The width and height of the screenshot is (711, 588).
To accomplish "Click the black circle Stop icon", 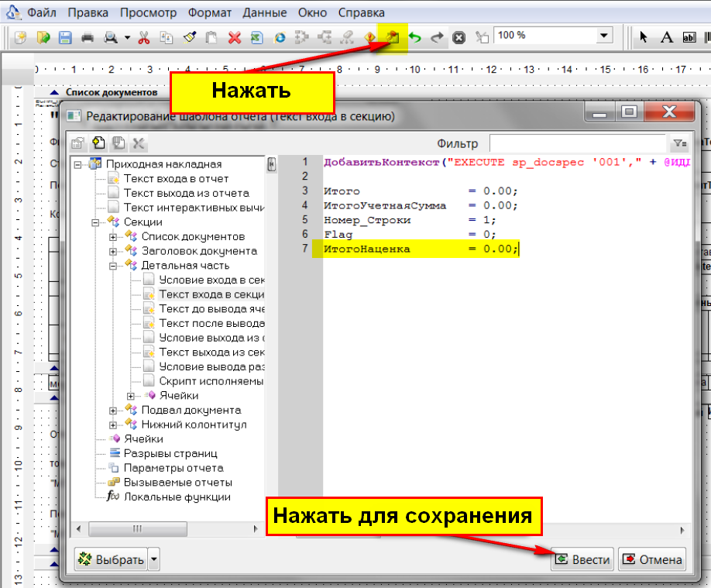I will coord(459,37).
